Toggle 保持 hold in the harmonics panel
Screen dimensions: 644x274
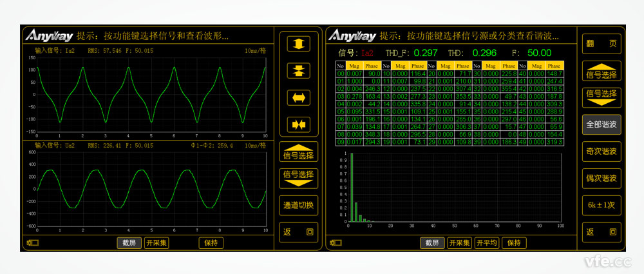click(514, 243)
